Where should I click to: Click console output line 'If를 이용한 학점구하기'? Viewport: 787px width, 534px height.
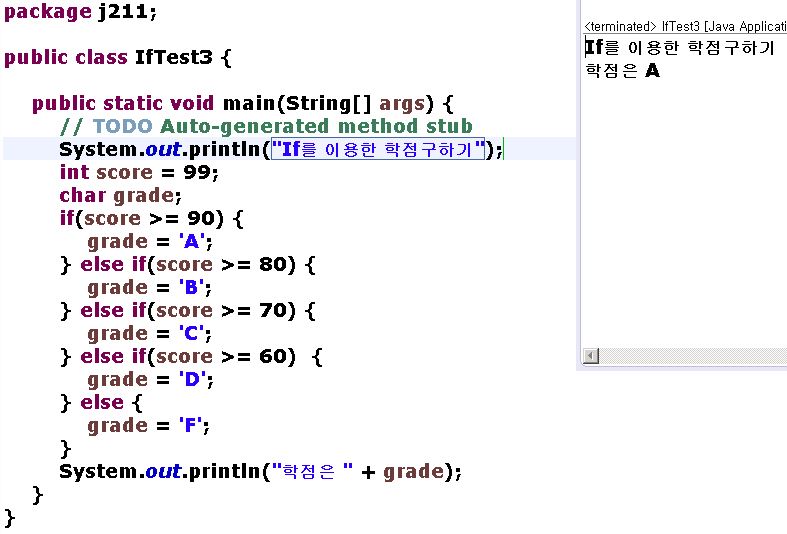tap(680, 48)
